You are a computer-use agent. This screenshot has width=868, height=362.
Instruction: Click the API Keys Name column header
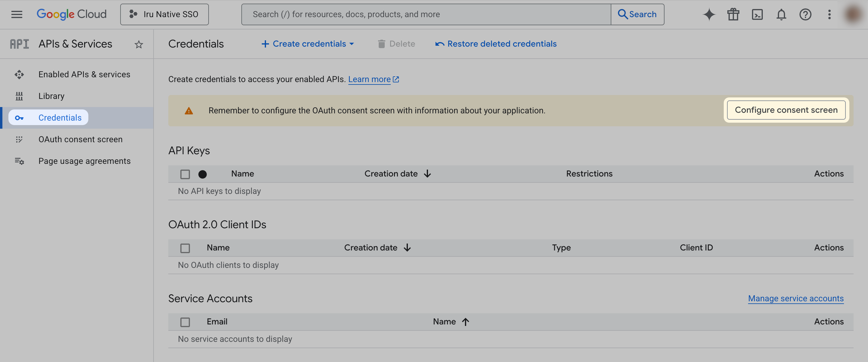coord(242,174)
